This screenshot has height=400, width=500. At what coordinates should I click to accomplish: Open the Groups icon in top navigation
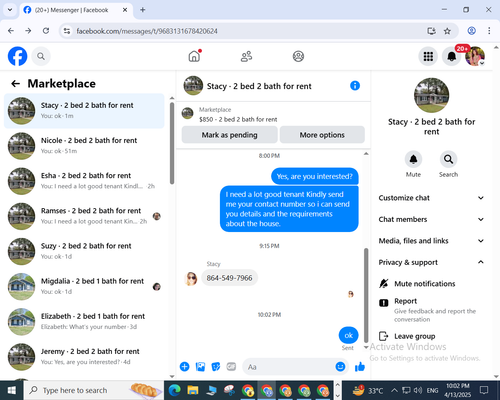click(x=298, y=56)
